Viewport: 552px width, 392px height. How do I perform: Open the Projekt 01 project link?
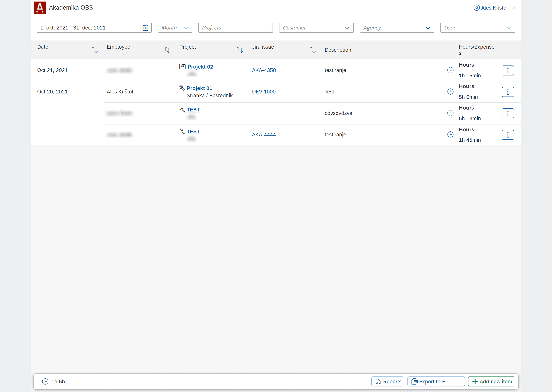pyautogui.click(x=199, y=88)
